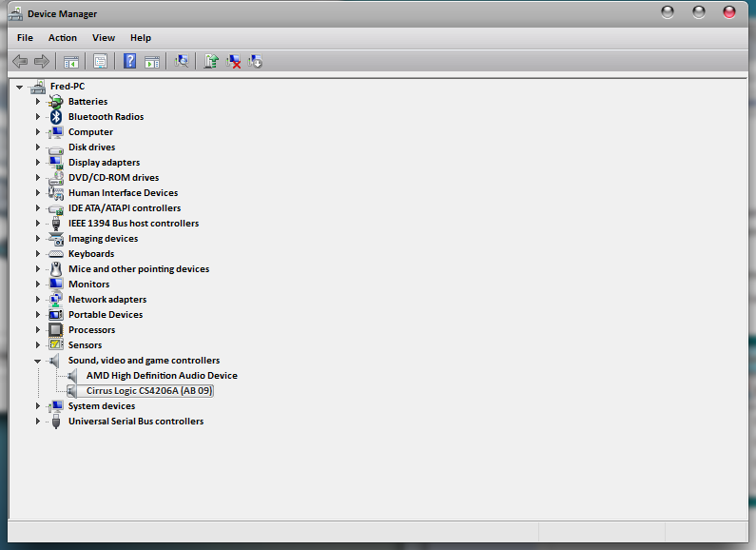Image resolution: width=756 pixels, height=550 pixels.
Task: Expand the Display adapters category
Action: 38,163
